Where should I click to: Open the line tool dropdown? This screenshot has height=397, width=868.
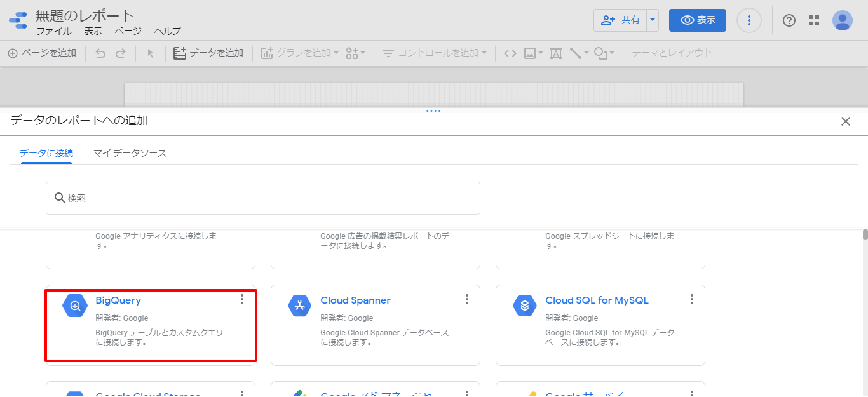coord(579,53)
